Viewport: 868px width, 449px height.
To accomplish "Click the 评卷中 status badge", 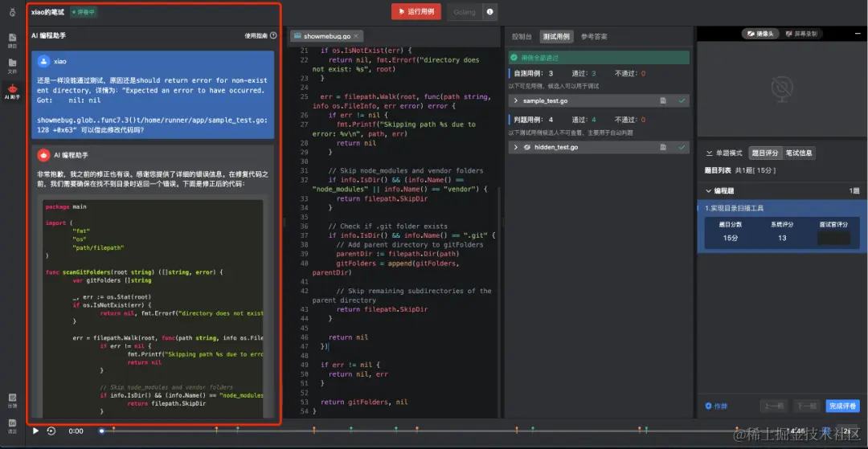I will [84, 11].
